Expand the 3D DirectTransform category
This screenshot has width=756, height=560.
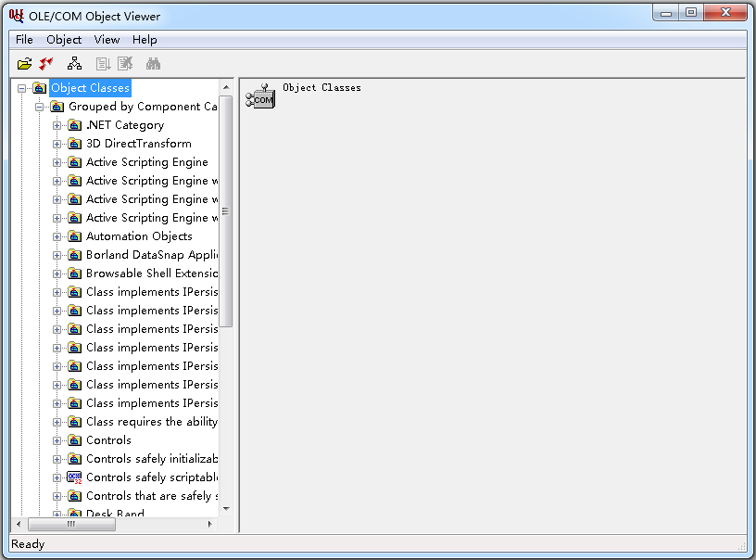(x=57, y=144)
